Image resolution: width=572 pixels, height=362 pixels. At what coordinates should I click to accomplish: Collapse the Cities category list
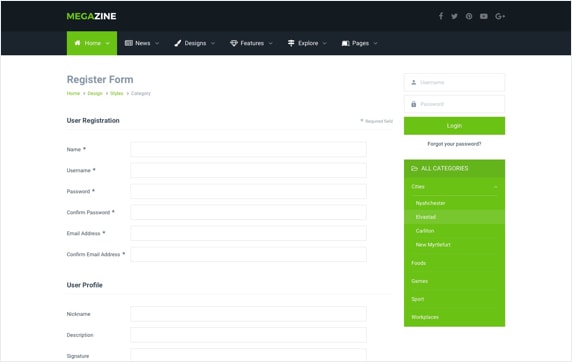coord(495,187)
